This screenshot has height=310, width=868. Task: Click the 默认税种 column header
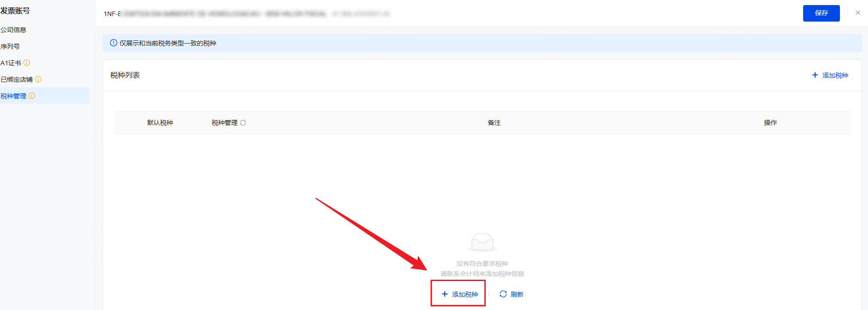pos(160,123)
